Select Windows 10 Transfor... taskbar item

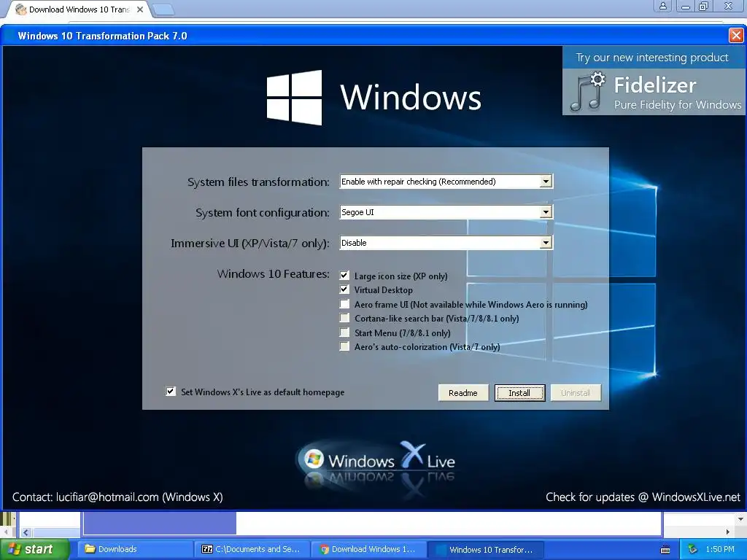tap(486, 549)
